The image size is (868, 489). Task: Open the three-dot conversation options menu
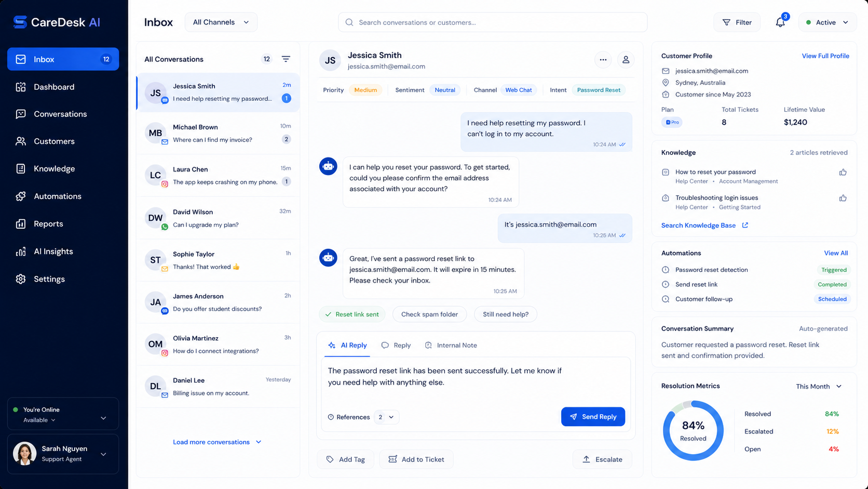pyautogui.click(x=603, y=60)
